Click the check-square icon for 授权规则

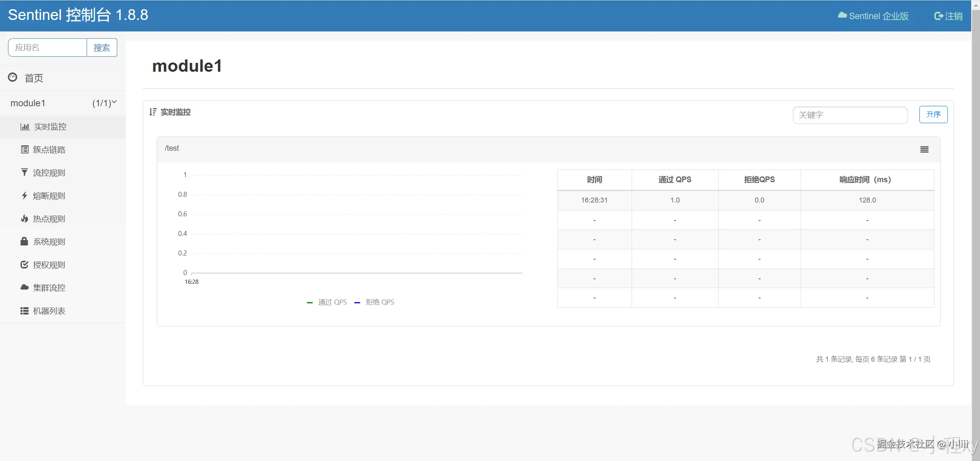pos(24,265)
